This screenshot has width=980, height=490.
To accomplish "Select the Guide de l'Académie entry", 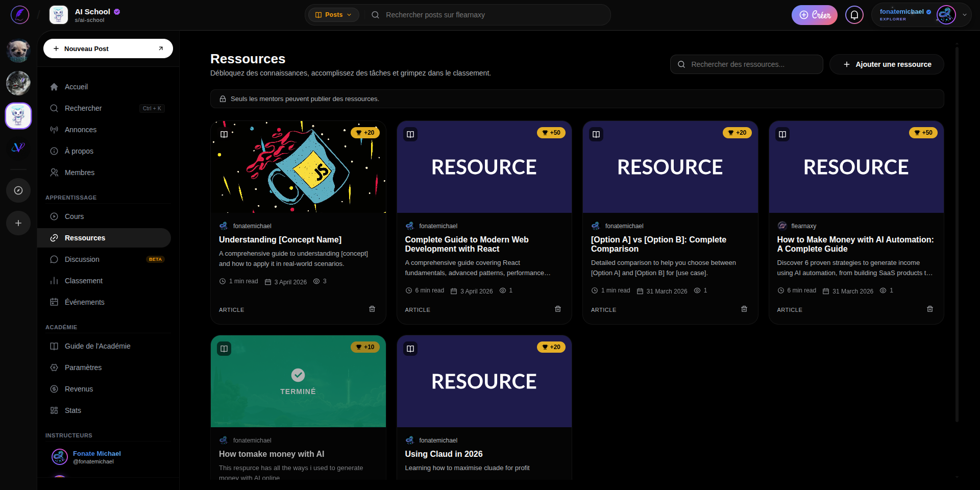I will tap(97, 346).
